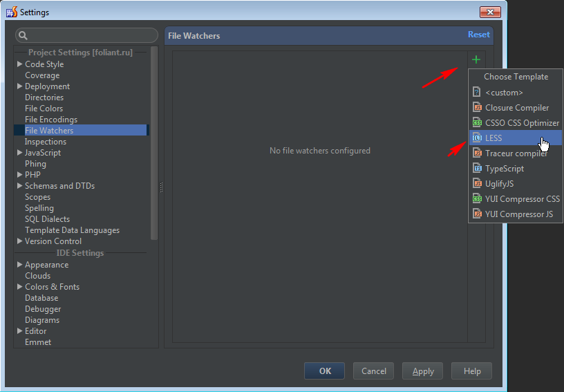Image resolution: width=564 pixels, height=392 pixels.
Task: Expand the Deployment node
Action: [20, 86]
